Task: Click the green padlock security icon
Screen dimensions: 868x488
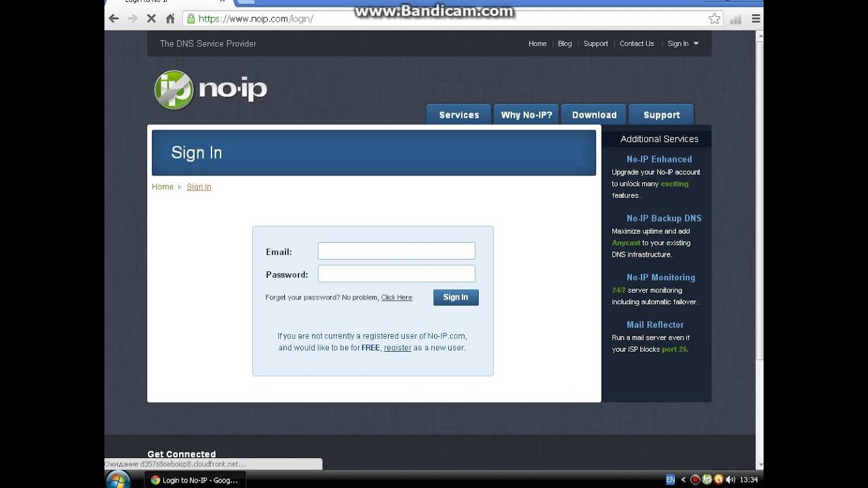Action: click(191, 19)
